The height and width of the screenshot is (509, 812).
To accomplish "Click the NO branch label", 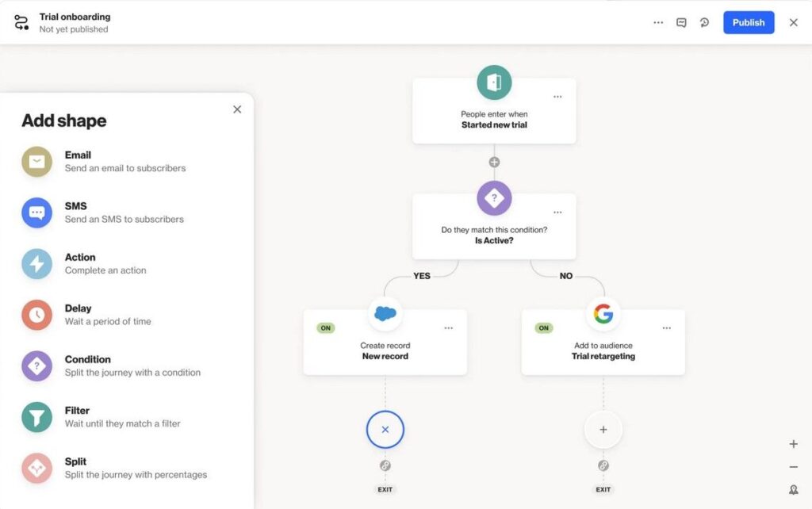I will 566,276.
